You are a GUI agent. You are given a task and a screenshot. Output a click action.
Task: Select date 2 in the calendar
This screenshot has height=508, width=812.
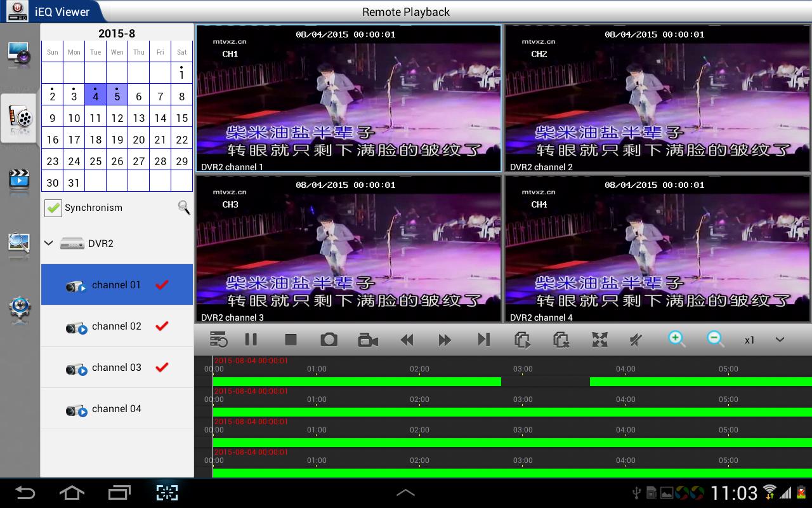pos(52,94)
